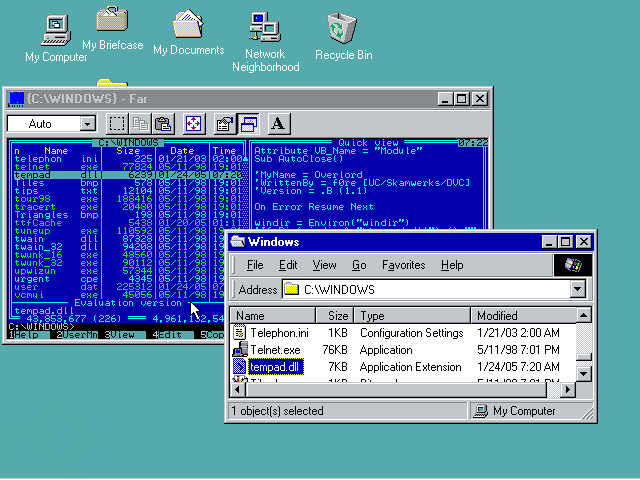
Task: Click the Far window system menu icon
Action: [17, 99]
